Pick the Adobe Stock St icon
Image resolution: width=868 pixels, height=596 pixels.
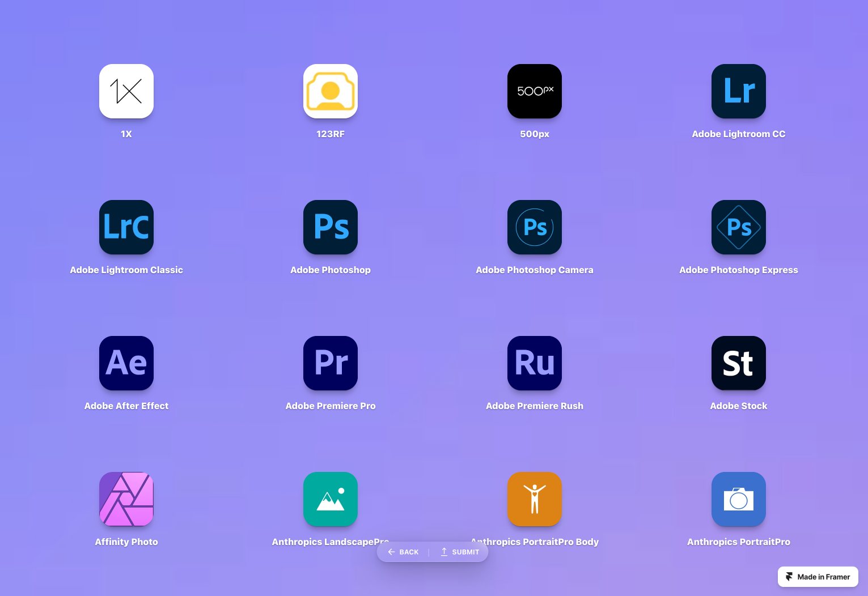tap(739, 363)
